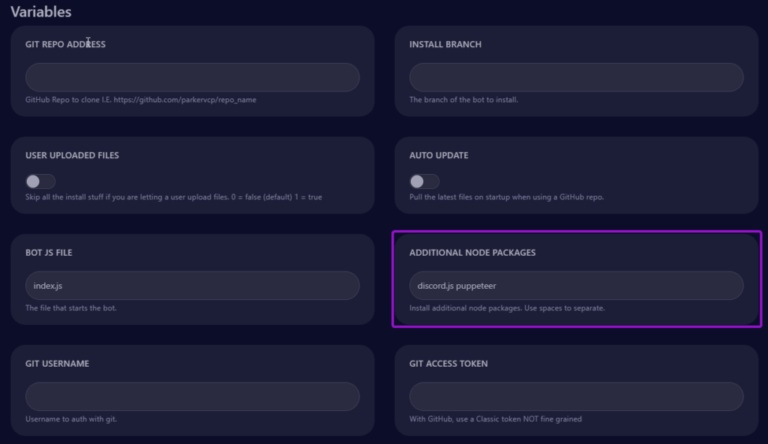768x444 pixels.
Task: Click the "GIT ACCESS TOKEN" label
Action: pos(448,363)
